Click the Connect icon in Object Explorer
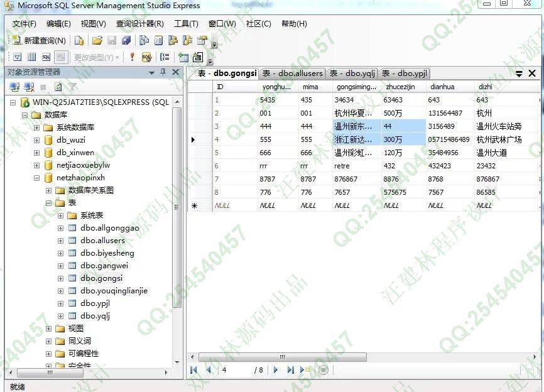544x392 pixels. click(14, 87)
